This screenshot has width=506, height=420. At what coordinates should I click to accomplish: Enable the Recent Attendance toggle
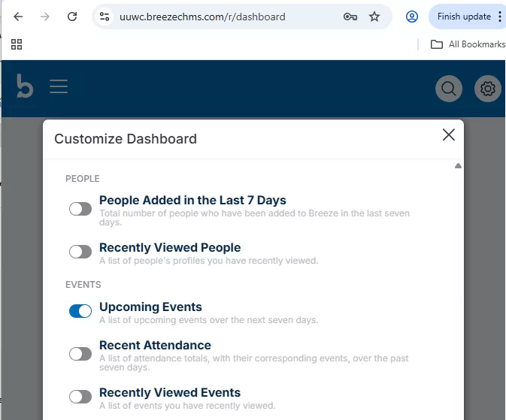(x=80, y=354)
